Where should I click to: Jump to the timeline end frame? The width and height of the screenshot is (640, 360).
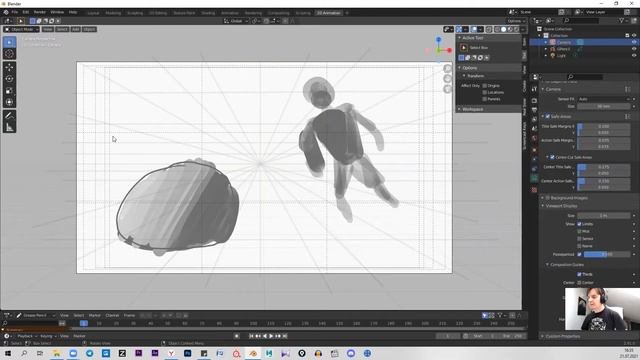point(285,336)
